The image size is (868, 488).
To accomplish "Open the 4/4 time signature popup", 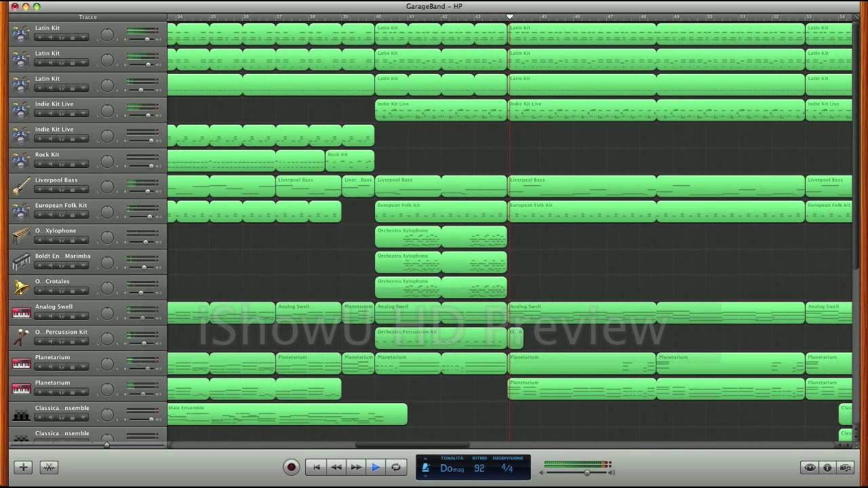I will click(x=507, y=468).
